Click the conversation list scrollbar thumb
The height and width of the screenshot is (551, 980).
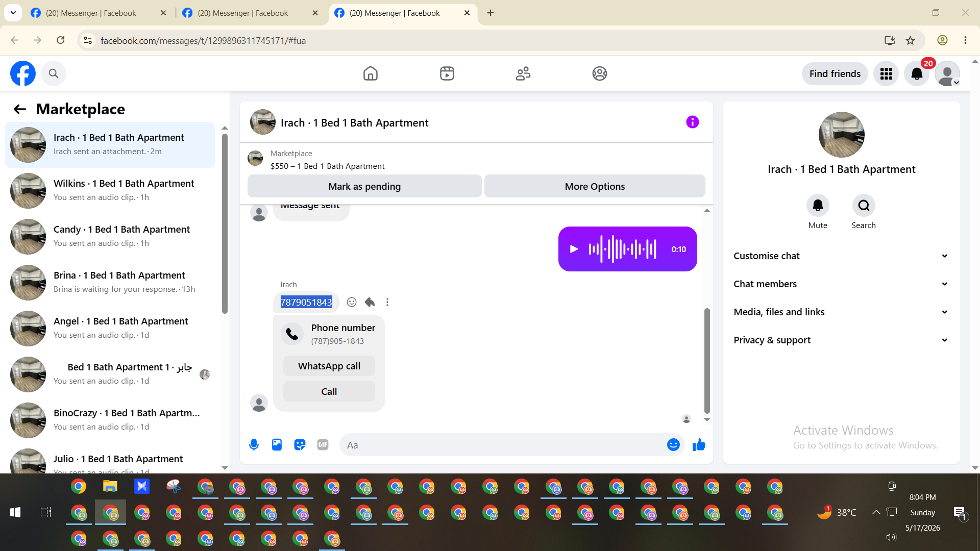225,223
